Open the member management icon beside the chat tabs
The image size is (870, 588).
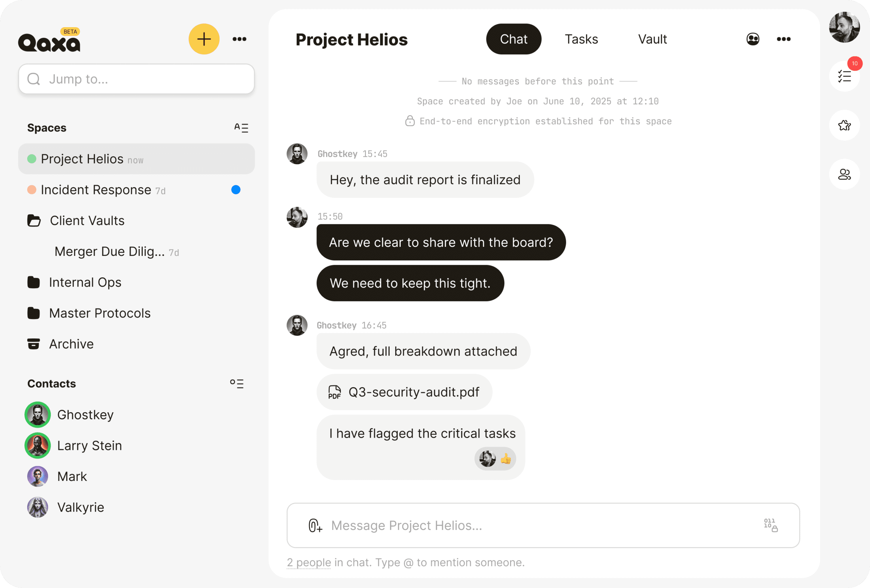(753, 38)
